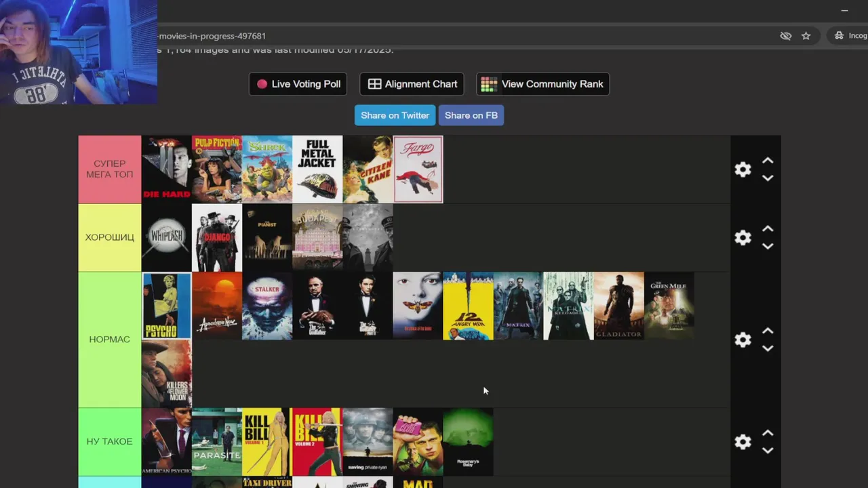Screen dimensions: 868x488
Task: Click the browser address bar URL
Action: (x=212, y=36)
